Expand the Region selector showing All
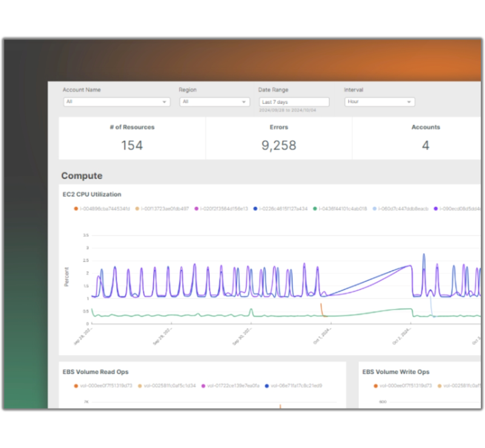Screen dimensions: 485x448 coord(216,102)
